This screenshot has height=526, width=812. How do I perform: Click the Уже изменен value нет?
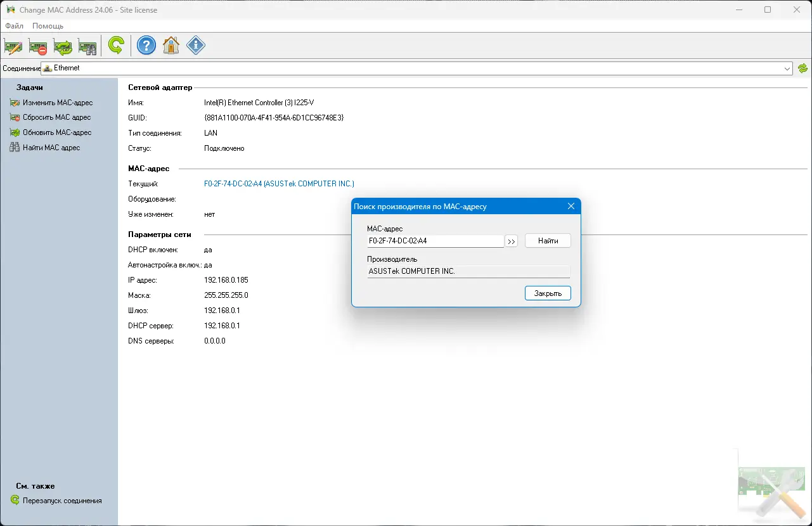[x=209, y=214]
